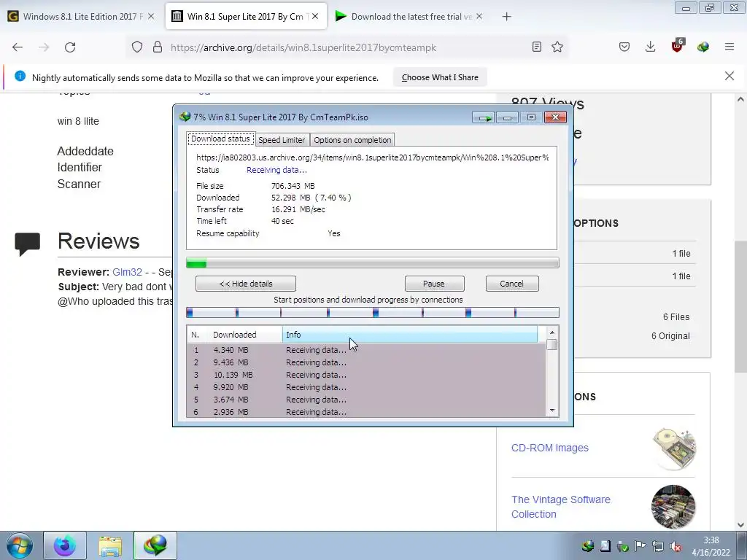Close the Download the latest free trial tab

pos(479,16)
